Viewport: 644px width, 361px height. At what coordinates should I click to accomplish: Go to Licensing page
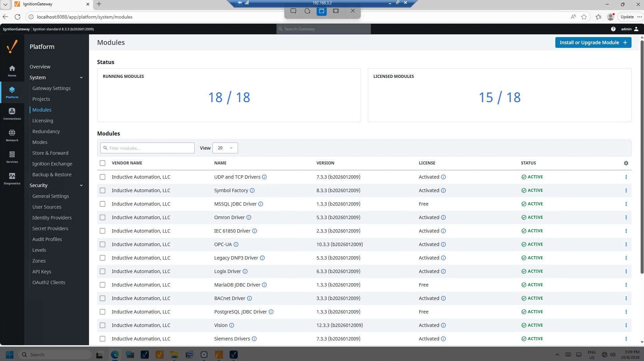point(43,121)
